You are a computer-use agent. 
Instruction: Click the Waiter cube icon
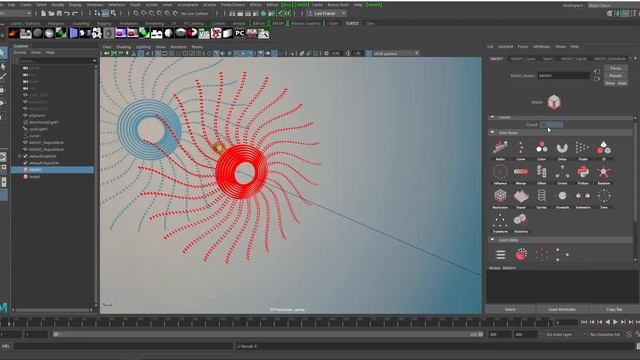coord(554,102)
